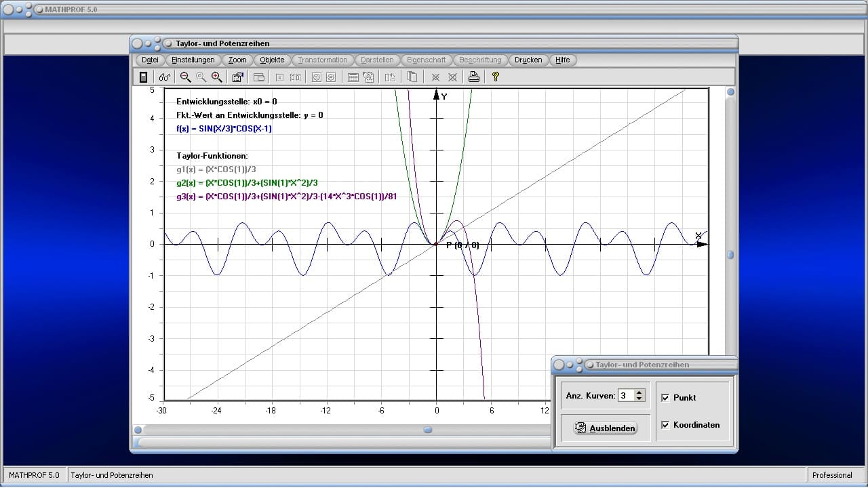Click the second crossed-out delete icon
The height and width of the screenshot is (488, 868).
[452, 77]
